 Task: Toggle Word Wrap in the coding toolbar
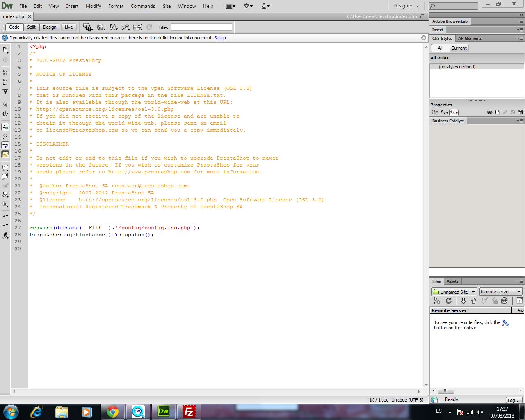click(5, 145)
